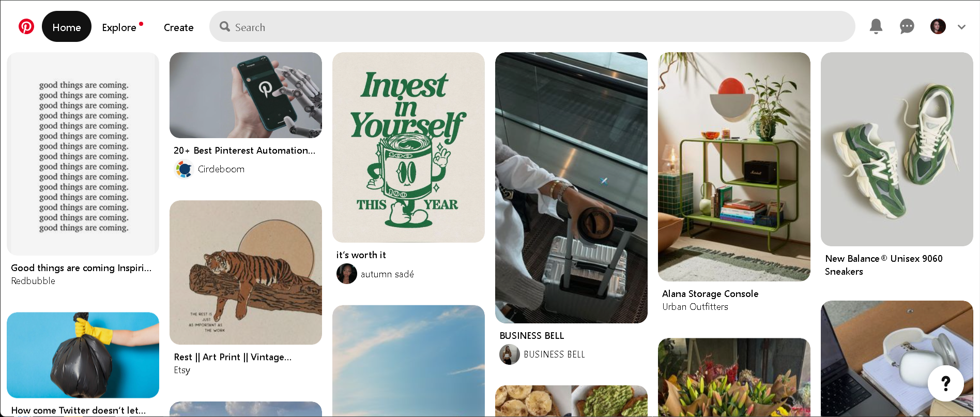Click the Create menu item
Viewport: 980px width, 417px height.
click(x=178, y=27)
